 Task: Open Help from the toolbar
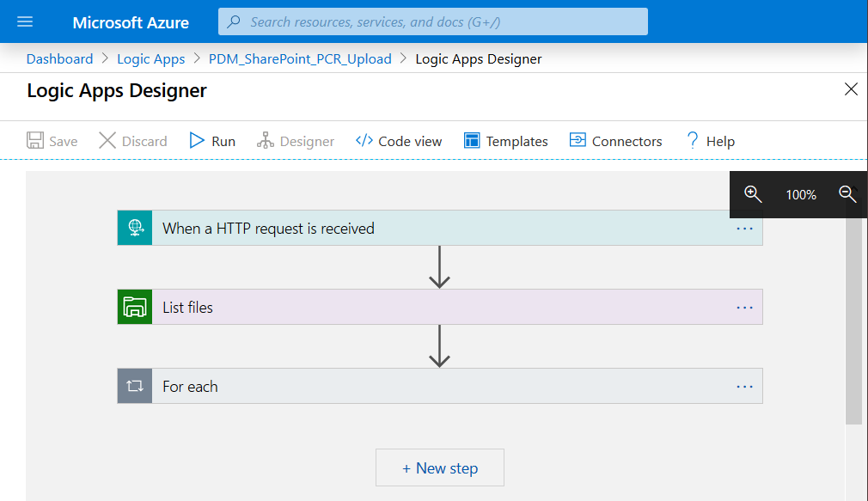click(x=710, y=141)
